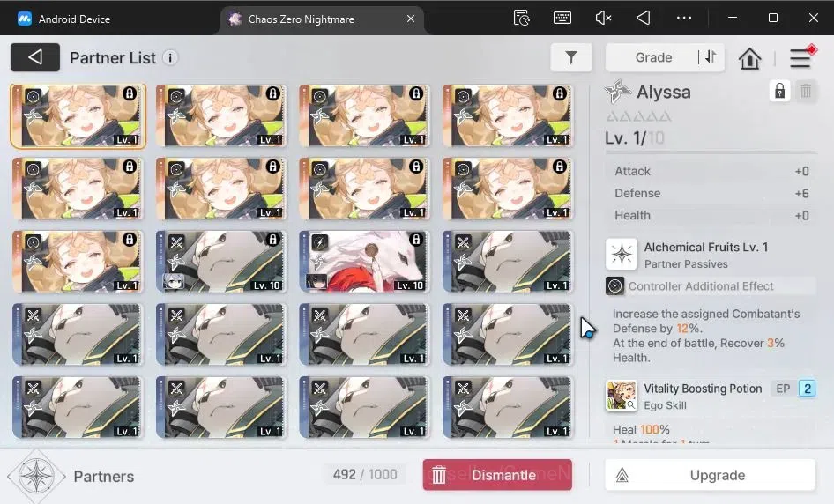This screenshot has width=834, height=504.
Task: Select the highlighted first Alyssa partner card
Action: coord(78,116)
